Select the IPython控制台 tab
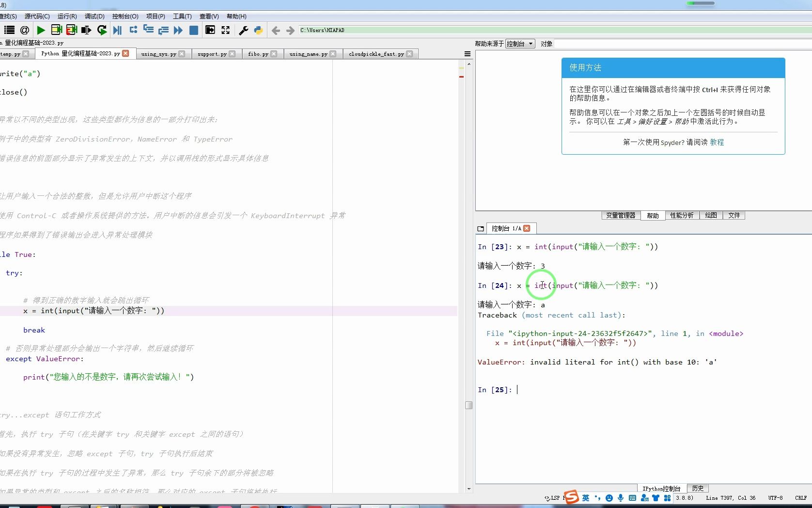 (661, 488)
